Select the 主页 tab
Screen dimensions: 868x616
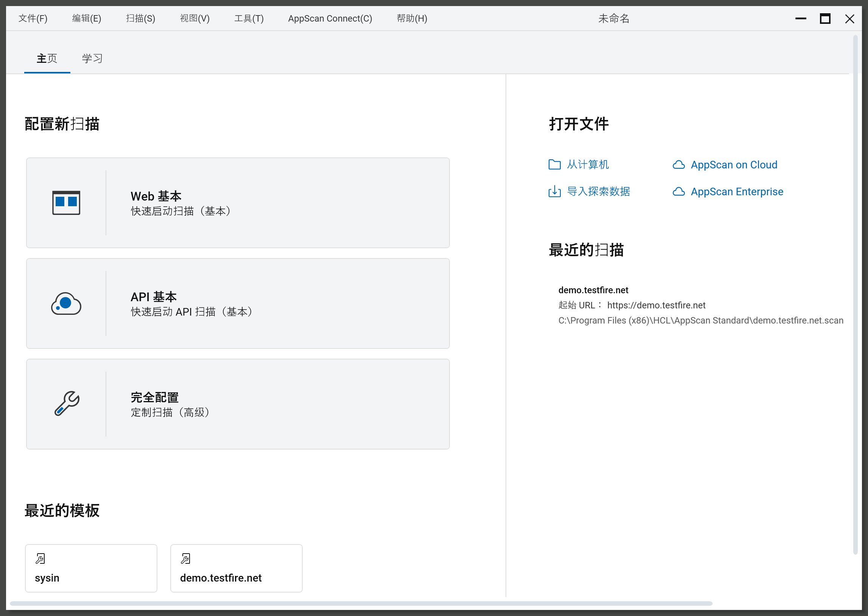coord(47,58)
